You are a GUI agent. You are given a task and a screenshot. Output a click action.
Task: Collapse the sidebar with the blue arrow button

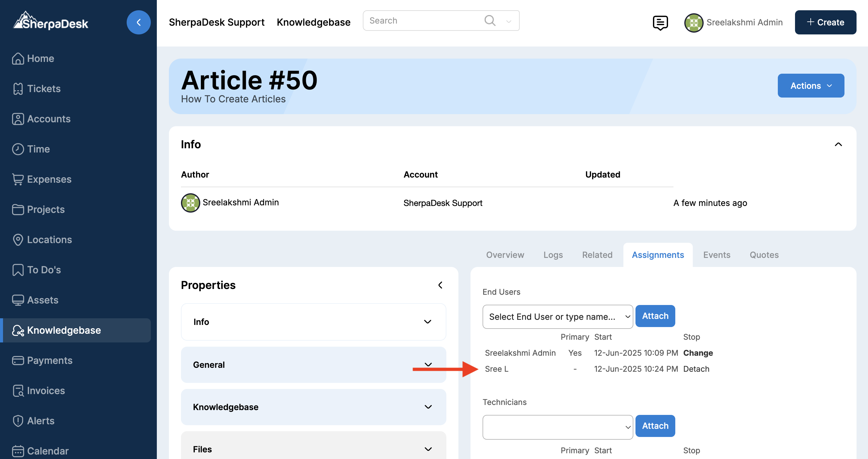tap(138, 22)
